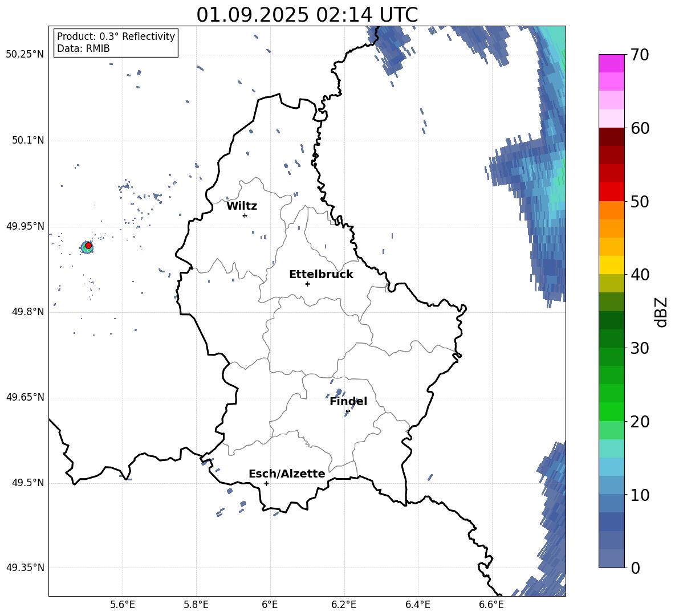The width and height of the screenshot is (675, 616).
Task: Select the Wiltz city label
Action: [242, 206]
